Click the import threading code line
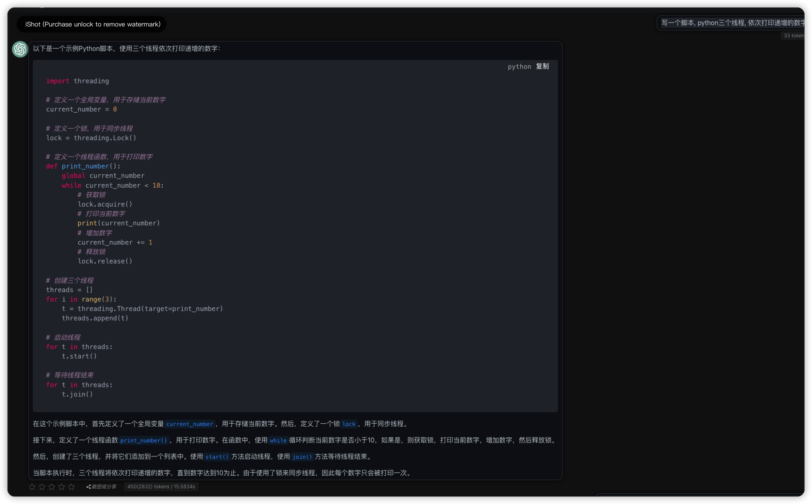 coord(77,81)
